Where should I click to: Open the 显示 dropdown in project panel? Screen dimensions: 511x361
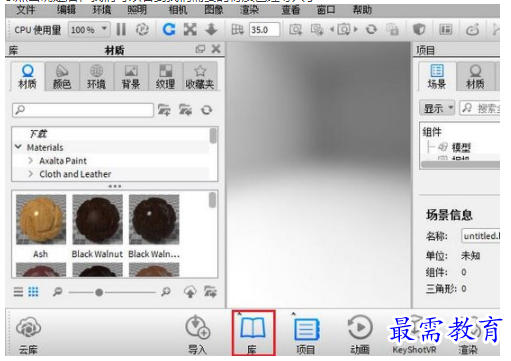tap(437, 108)
